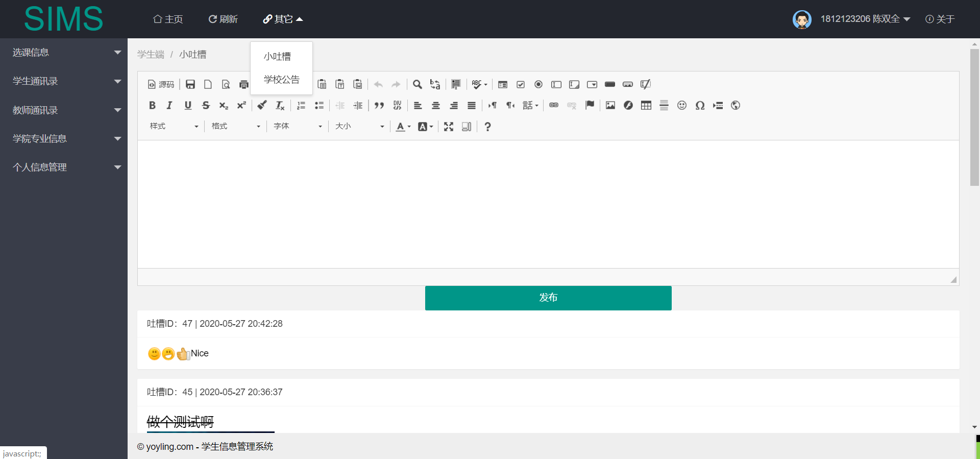Insert a table using the table icon
This screenshot has width=980, height=459.
click(x=646, y=105)
